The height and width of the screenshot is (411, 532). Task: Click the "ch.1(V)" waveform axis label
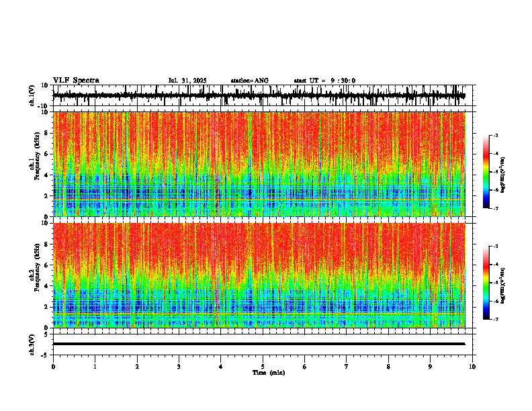[x=32, y=95]
